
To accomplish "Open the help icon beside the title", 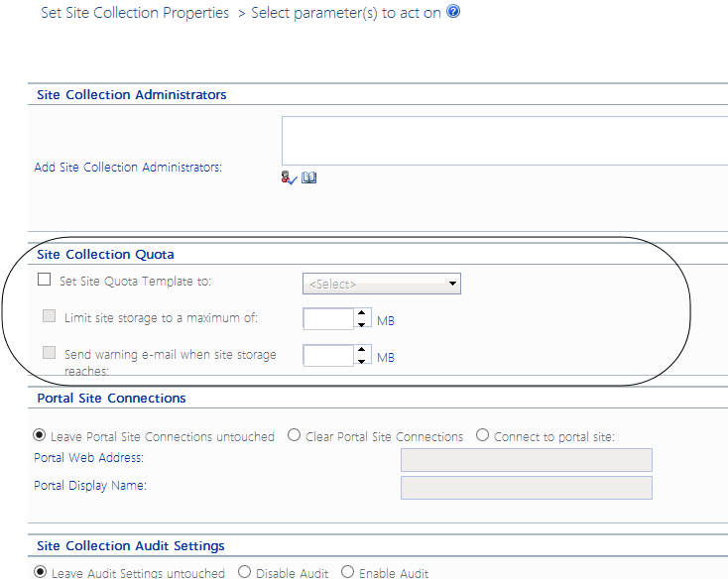I will pyautogui.click(x=453, y=13).
